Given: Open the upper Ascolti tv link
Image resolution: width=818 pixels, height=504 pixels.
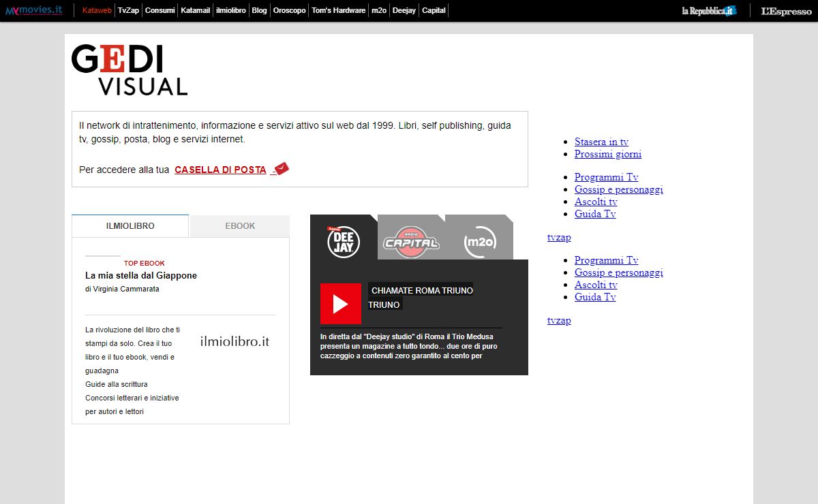Looking at the screenshot, I should tap(596, 202).
